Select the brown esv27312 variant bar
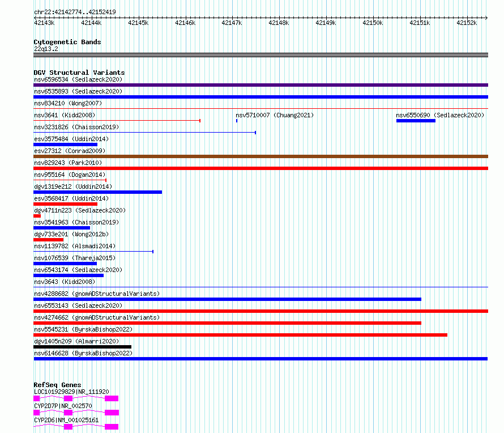 [x=260, y=156]
